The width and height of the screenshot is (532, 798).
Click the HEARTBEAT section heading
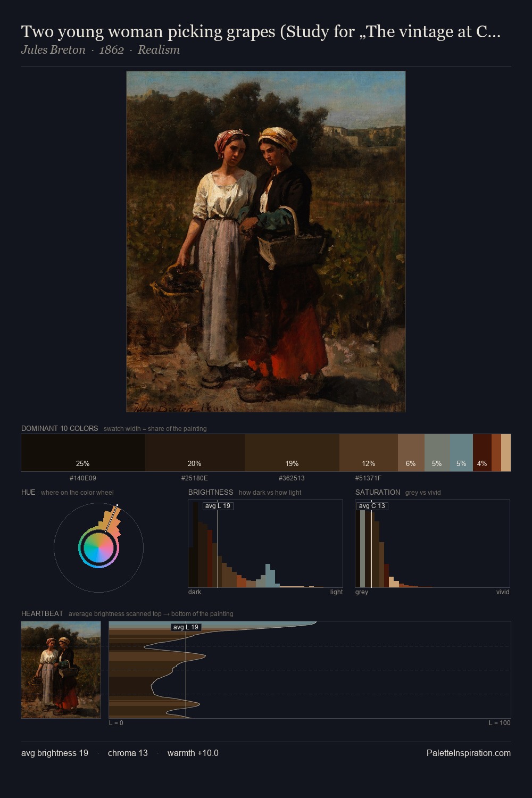[42, 613]
